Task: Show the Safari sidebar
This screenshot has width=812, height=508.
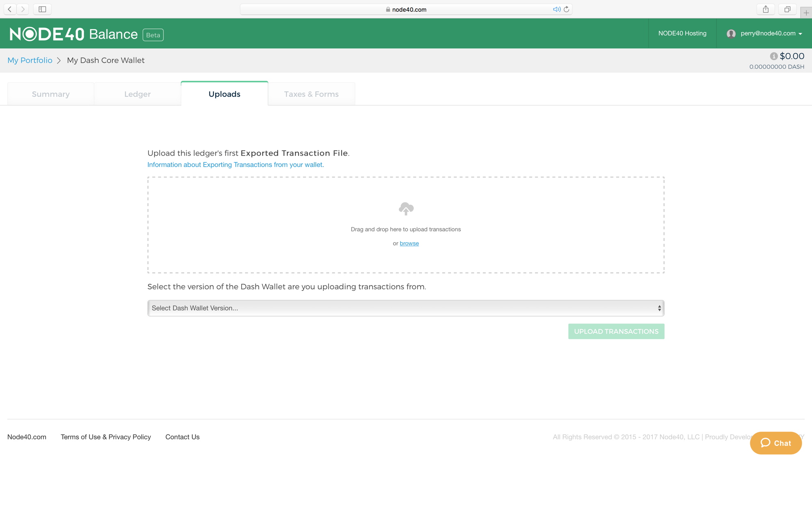Action: (x=42, y=9)
